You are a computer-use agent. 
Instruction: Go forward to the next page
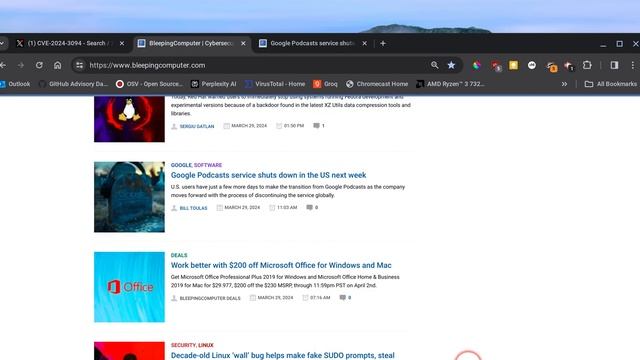[x=21, y=65]
